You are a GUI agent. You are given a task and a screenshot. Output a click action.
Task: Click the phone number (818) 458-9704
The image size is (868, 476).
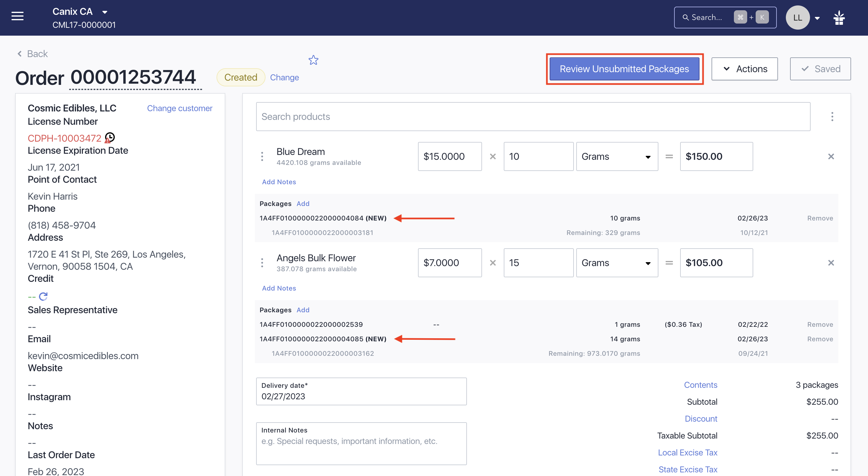click(x=62, y=225)
